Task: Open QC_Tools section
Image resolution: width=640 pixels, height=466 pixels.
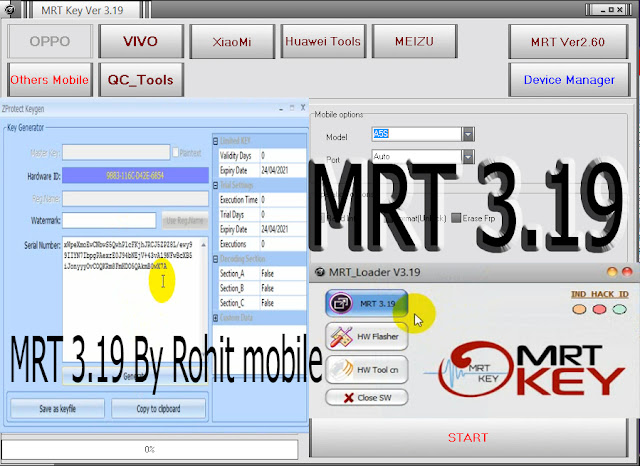Action: tap(140, 80)
